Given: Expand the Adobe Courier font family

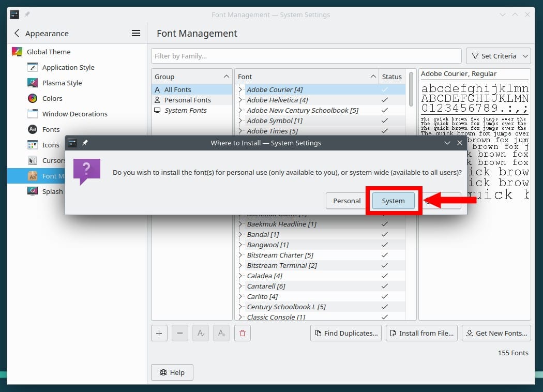Looking at the screenshot, I should 240,89.
